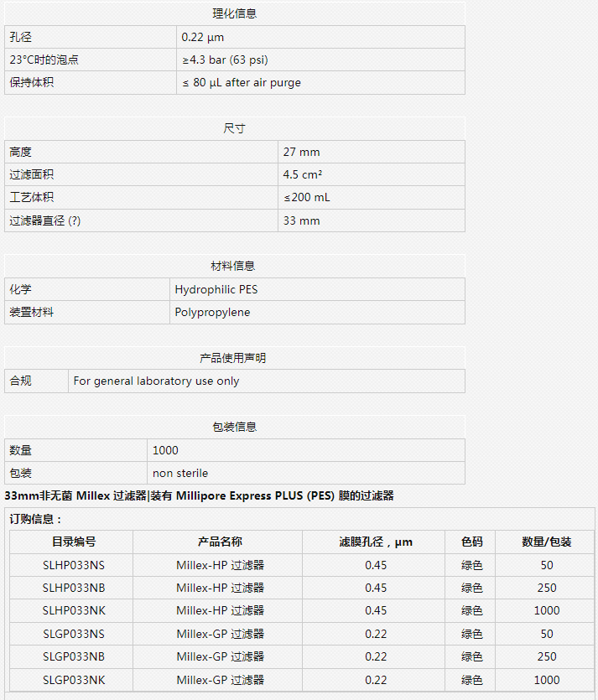Screen dimensions: 598x700
Task: Click Millex-GP 过滤器 in SLGP033NK row
Action: pos(220,680)
